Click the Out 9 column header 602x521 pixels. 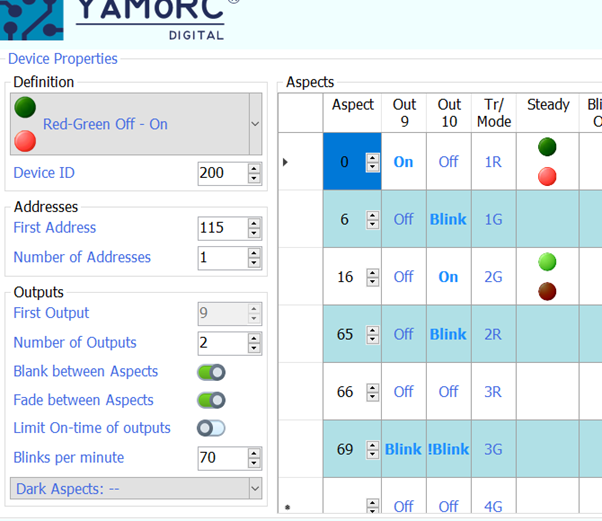(x=404, y=113)
